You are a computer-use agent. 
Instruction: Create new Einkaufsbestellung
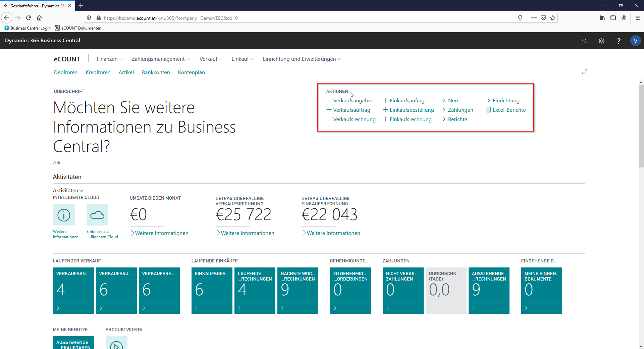coord(409,110)
